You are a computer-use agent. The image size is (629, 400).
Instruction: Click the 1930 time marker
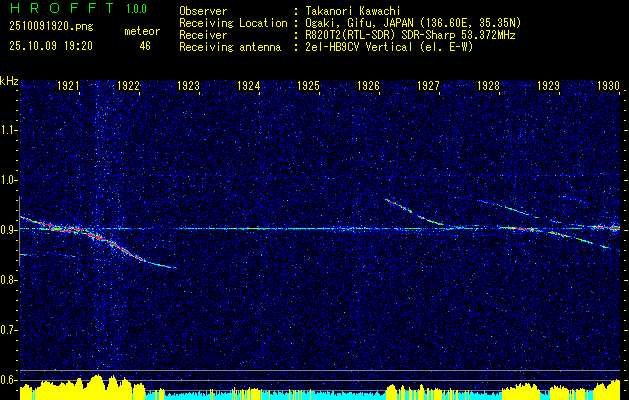click(x=608, y=85)
